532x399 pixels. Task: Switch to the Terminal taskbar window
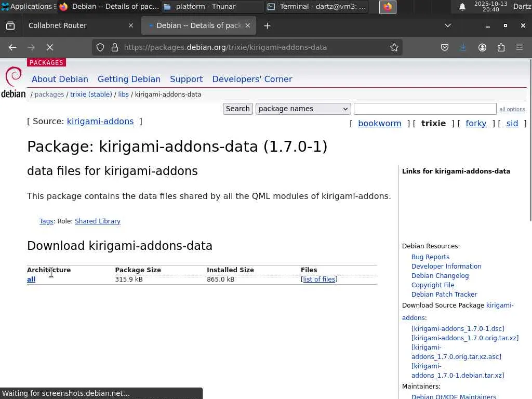click(316, 6)
